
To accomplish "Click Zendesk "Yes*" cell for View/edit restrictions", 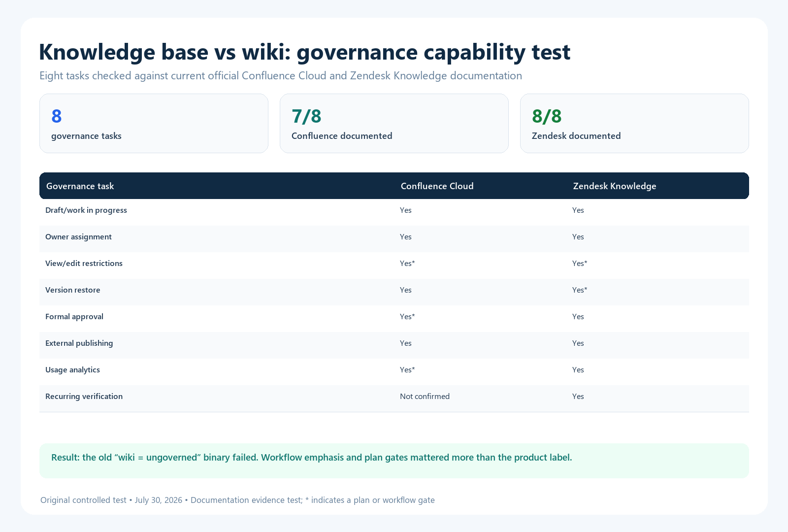I will (x=580, y=264).
